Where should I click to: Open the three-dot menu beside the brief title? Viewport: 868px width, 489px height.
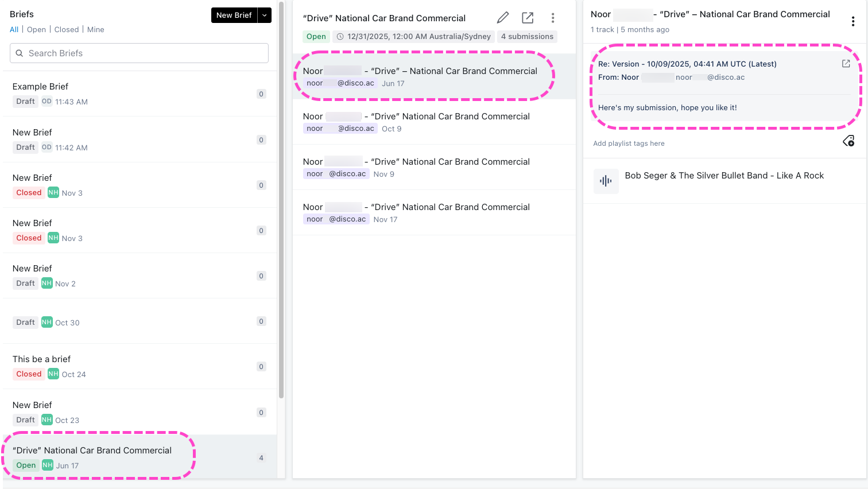click(553, 18)
